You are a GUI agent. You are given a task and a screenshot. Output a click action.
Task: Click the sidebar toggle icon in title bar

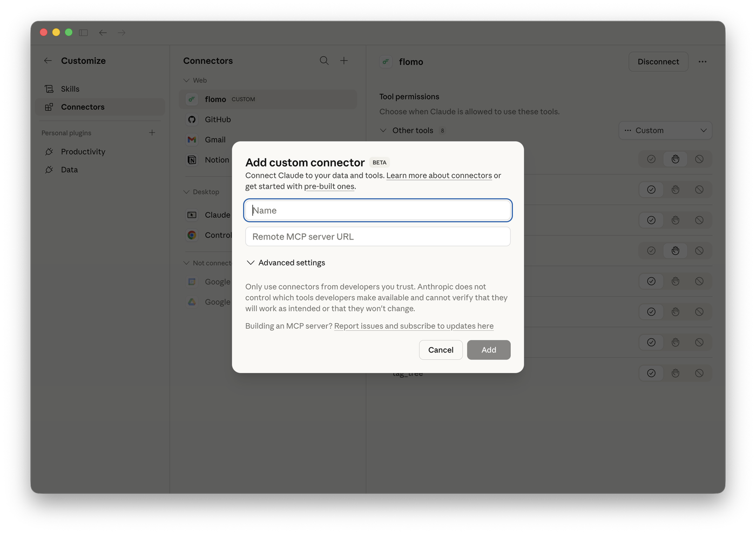[83, 32]
